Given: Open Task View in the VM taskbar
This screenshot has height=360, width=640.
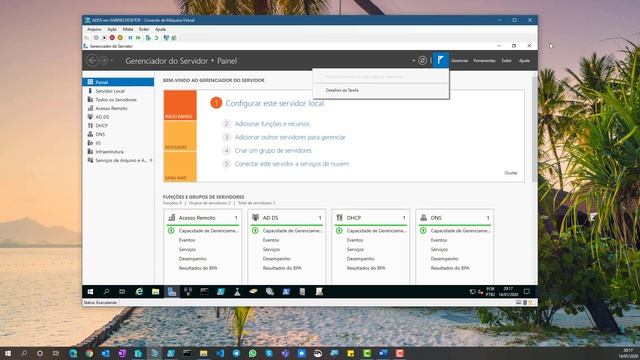Looking at the screenshot, I should click(x=122, y=291).
